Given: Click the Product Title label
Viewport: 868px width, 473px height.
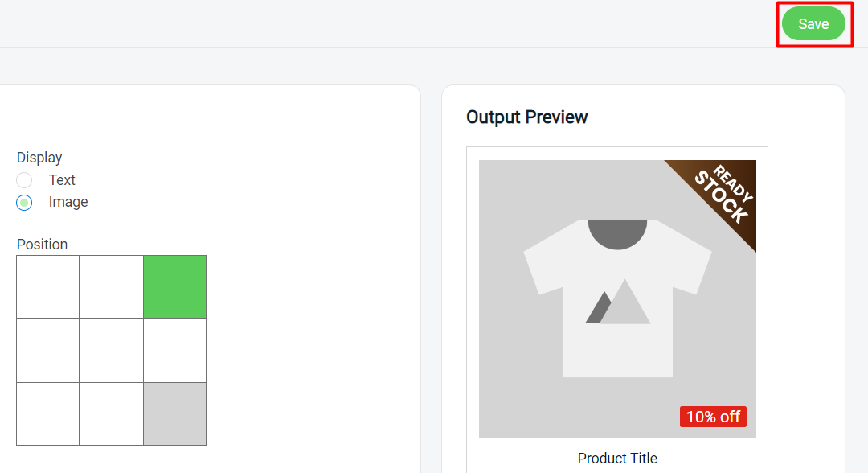Looking at the screenshot, I should pyautogui.click(x=617, y=458).
